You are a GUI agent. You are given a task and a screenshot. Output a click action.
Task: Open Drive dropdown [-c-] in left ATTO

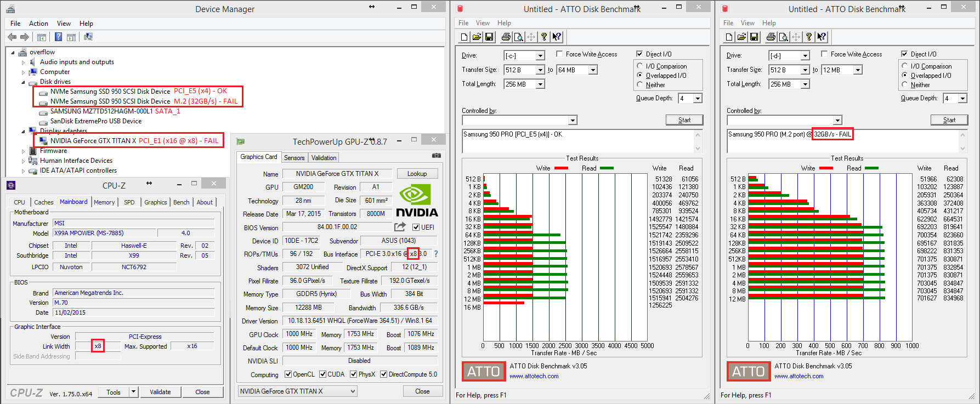tap(540, 55)
